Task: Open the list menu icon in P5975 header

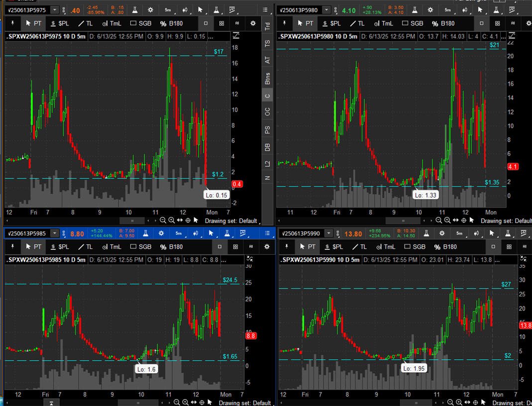Action: pos(265,10)
